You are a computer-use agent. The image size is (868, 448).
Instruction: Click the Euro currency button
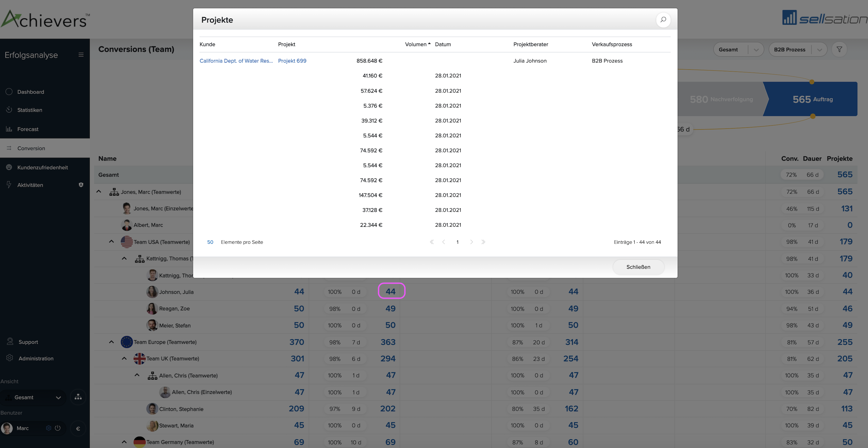[78, 428]
